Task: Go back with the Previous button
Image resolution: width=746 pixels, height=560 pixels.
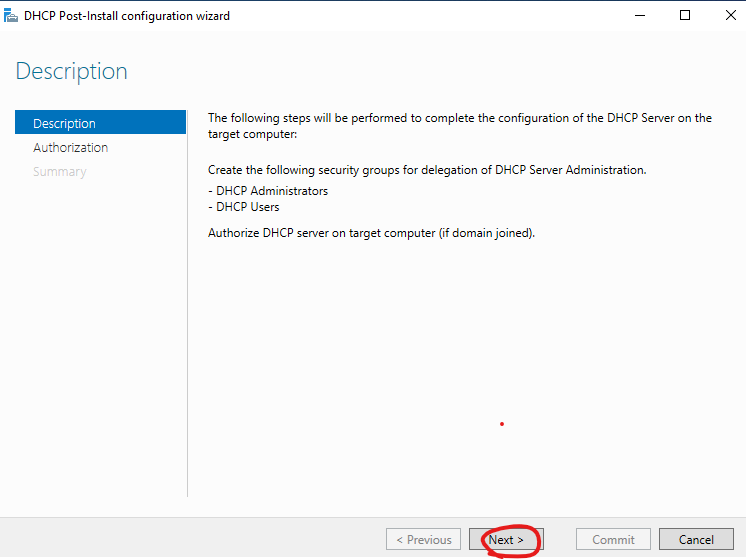Action: (423, 539)
